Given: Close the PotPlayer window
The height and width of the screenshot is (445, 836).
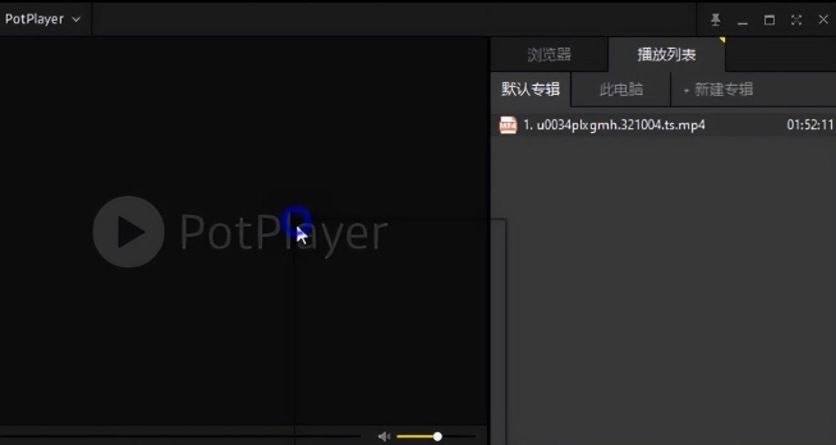Looking at the screenshot, I should point(823,20).
